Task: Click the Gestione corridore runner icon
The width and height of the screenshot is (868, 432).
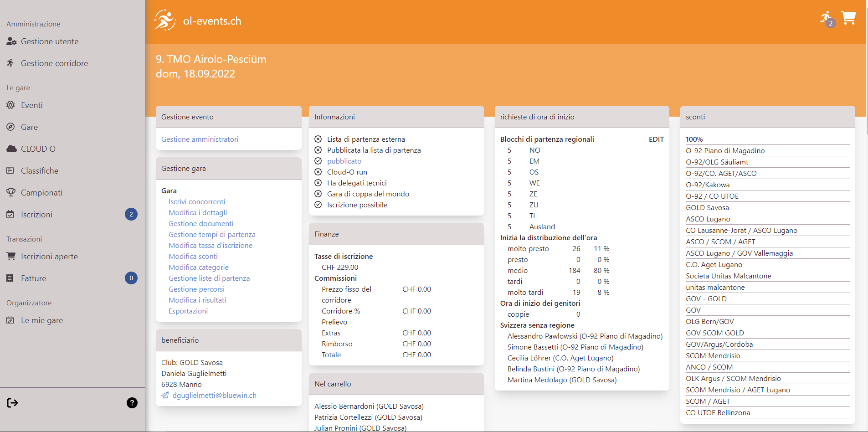Action: 10,63
